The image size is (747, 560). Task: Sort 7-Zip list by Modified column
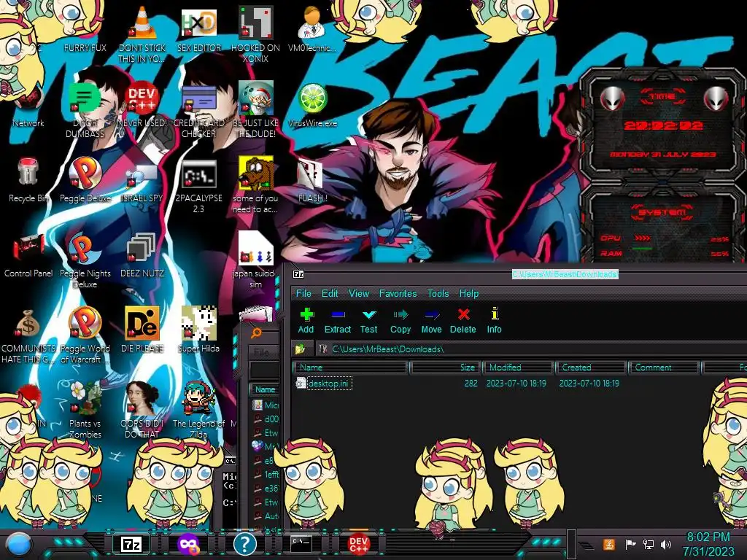tap(519, 367)
